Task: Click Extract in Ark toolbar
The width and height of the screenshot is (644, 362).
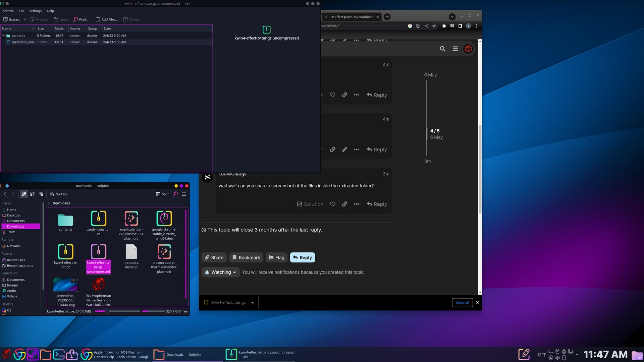Action: pyautogui.click(x=12, y=19)
